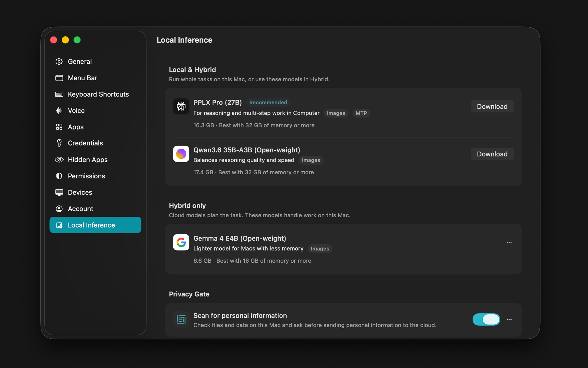
Task: Click the Hidden Apps crossed-eye icon
Action: [59, 160]
